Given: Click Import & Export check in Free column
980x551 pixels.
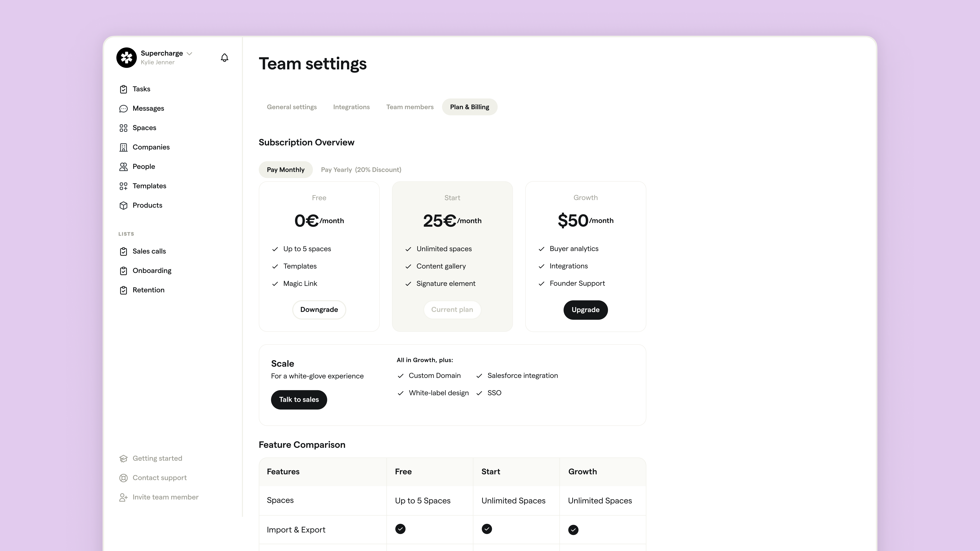Looking at the screenshot, I should point(400,529).
